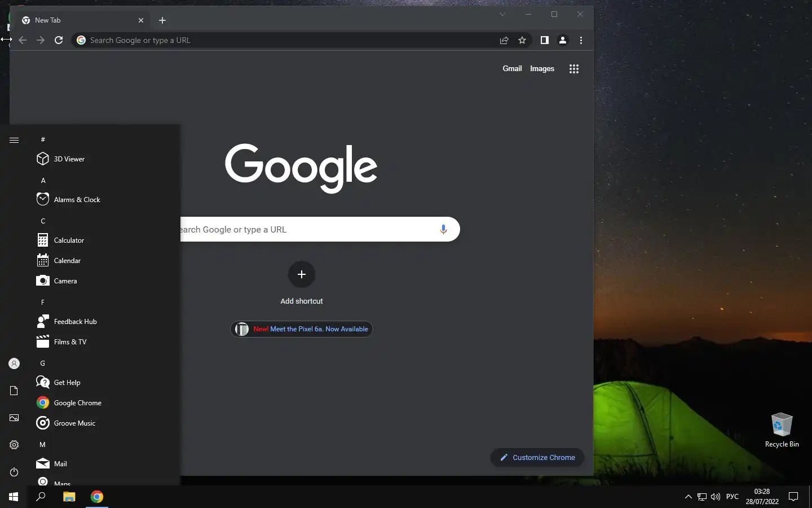This screenshot has height=508, width=812.
Task: Open Recycle Bin on desktop
Action: click(782, 430)
